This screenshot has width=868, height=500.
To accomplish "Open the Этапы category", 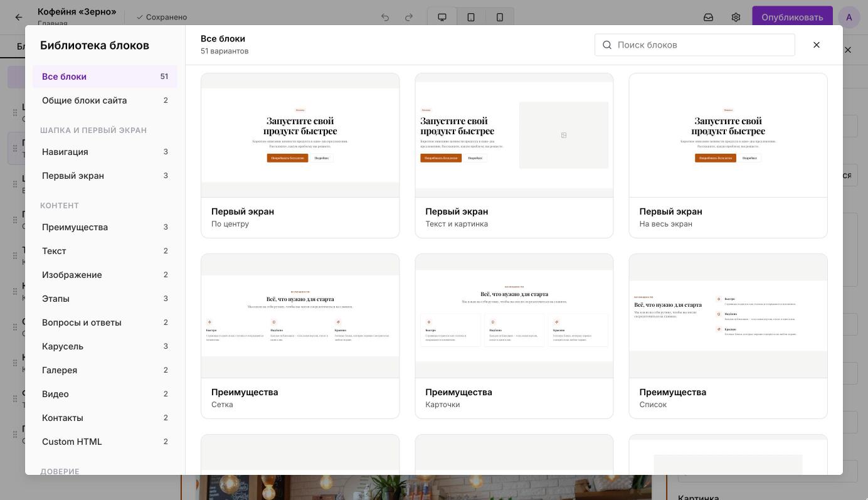I will [105, 299].
